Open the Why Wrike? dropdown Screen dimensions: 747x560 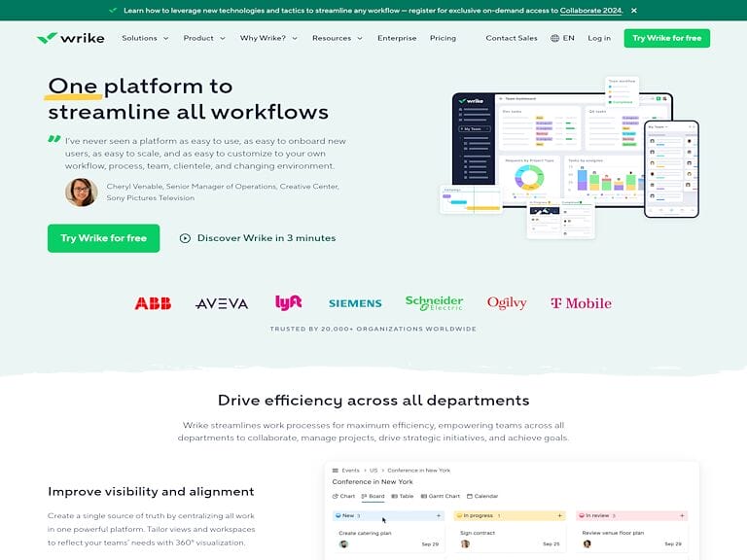tap(268, 38)
